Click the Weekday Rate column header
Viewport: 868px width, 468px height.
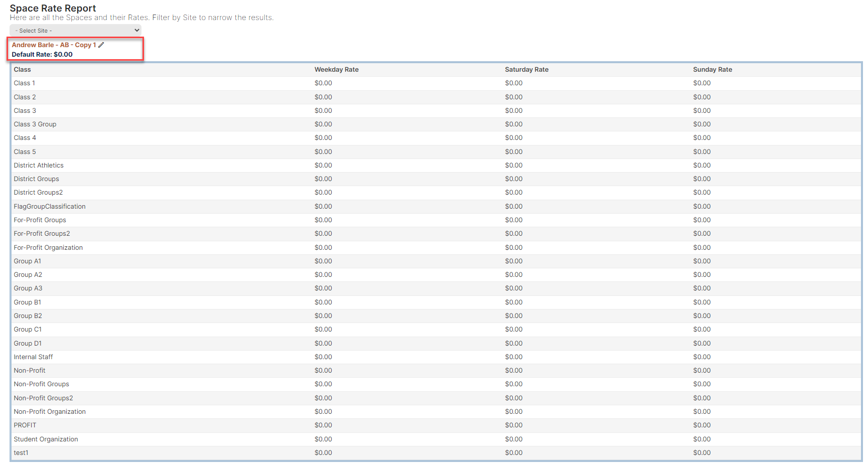336,70
